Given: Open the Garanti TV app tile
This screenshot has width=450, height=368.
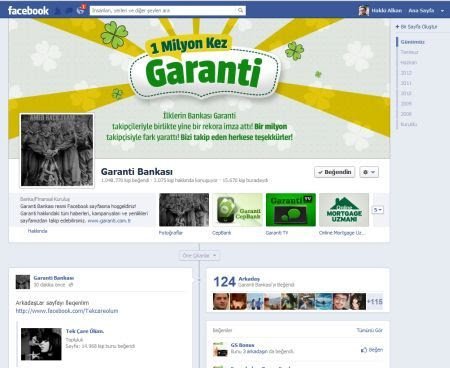Looking at the screenshot, I should [x=291, y=210].
